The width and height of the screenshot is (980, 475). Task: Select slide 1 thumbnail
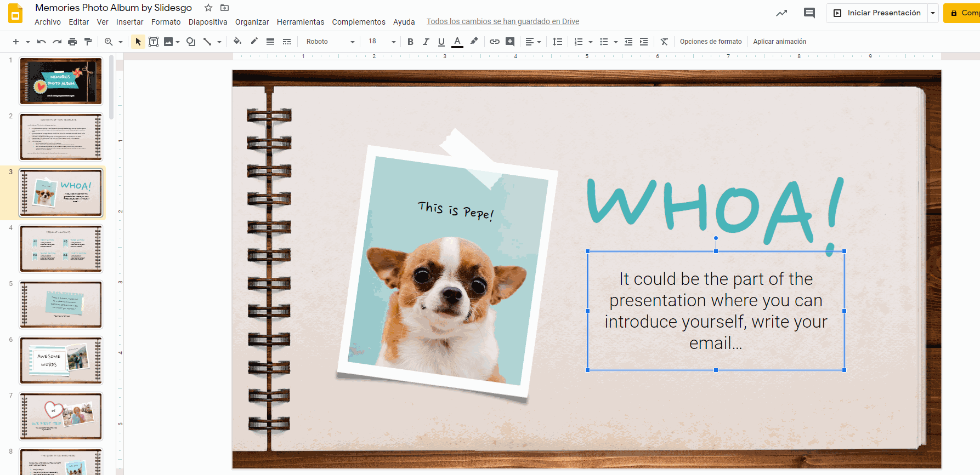click(x=61, y=81)
